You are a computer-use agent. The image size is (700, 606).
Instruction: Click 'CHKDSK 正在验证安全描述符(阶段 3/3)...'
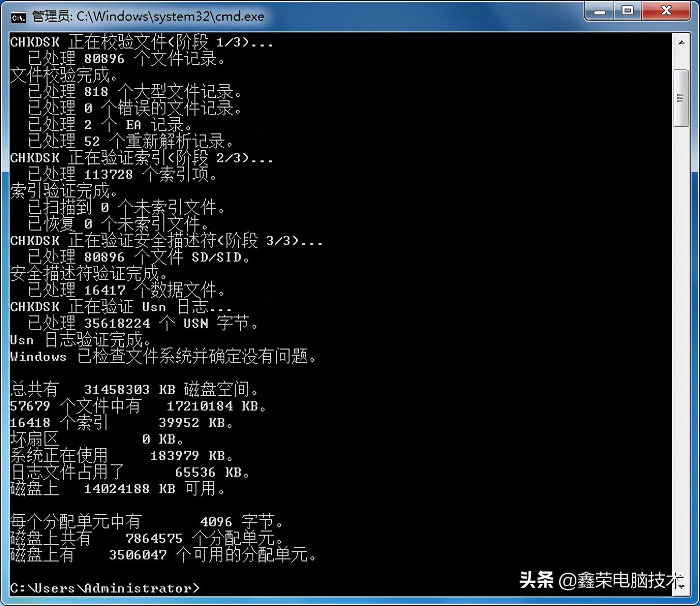[166, 240]
